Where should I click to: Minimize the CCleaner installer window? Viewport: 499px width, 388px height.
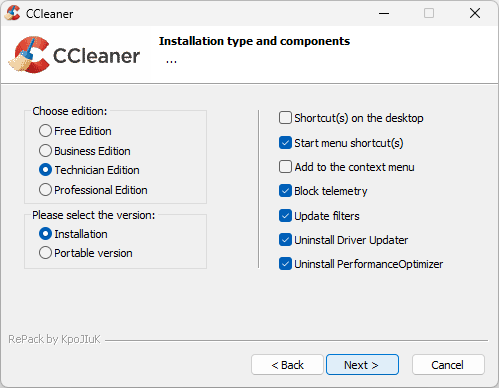click(x=384, y=13)
